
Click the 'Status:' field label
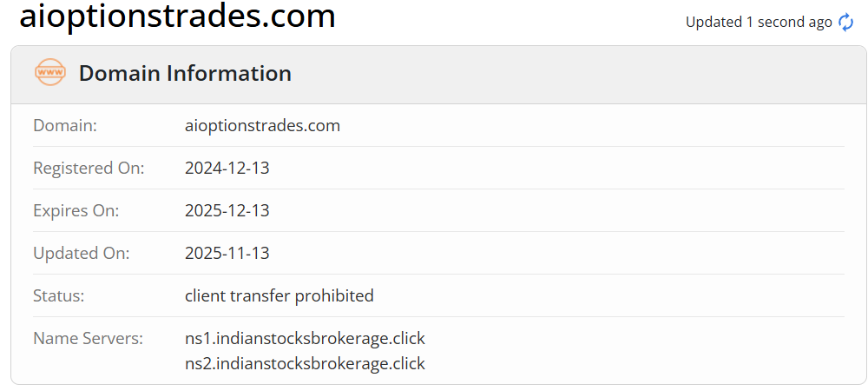pos(59,296)
